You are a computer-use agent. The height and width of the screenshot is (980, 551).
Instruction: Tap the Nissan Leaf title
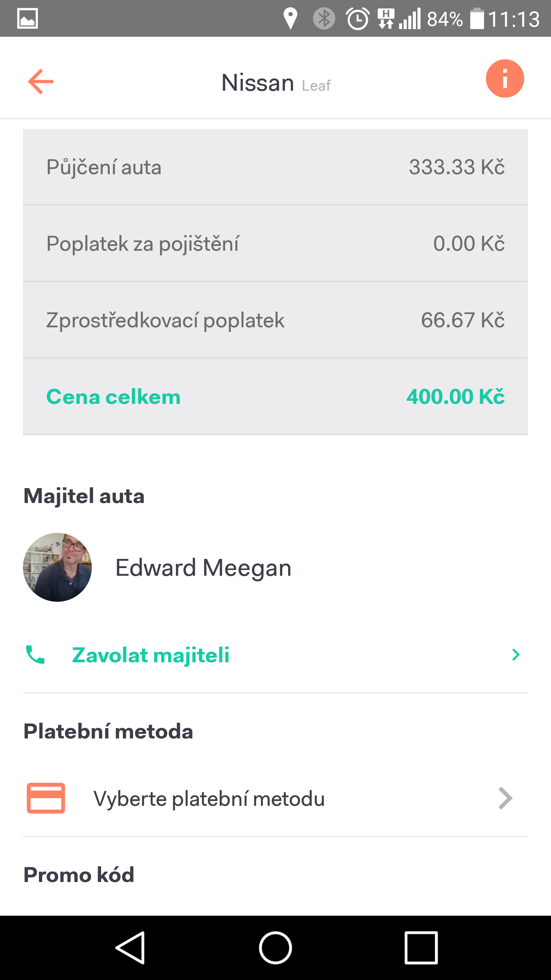(275, 83)
